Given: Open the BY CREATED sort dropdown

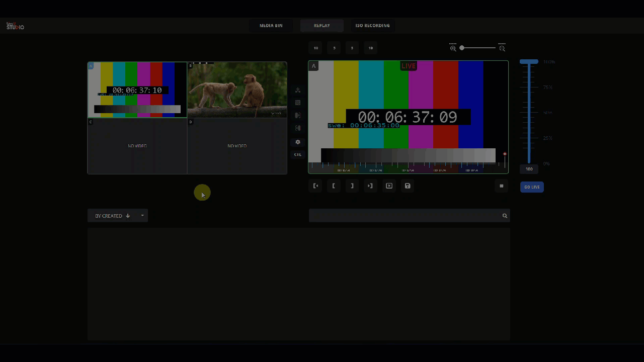Looking at the screenshot, I should click(112, 215).
